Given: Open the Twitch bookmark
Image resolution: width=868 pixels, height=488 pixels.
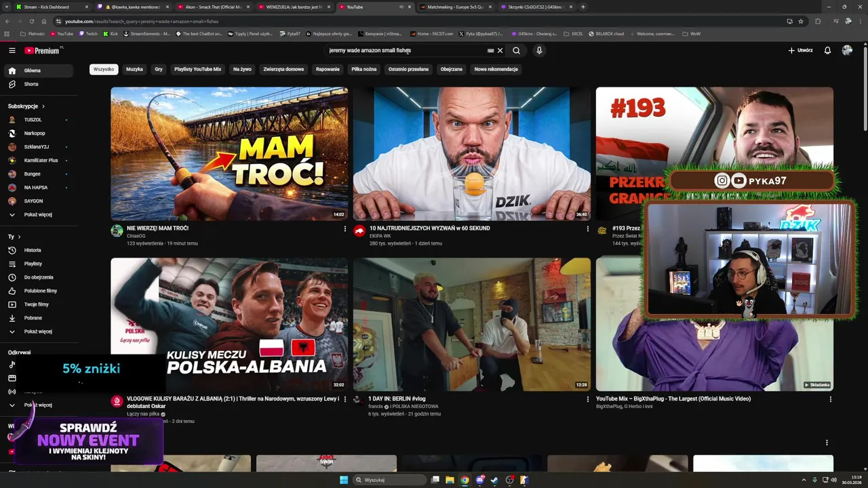Looking at the screenshot, I should pos(88,33).
